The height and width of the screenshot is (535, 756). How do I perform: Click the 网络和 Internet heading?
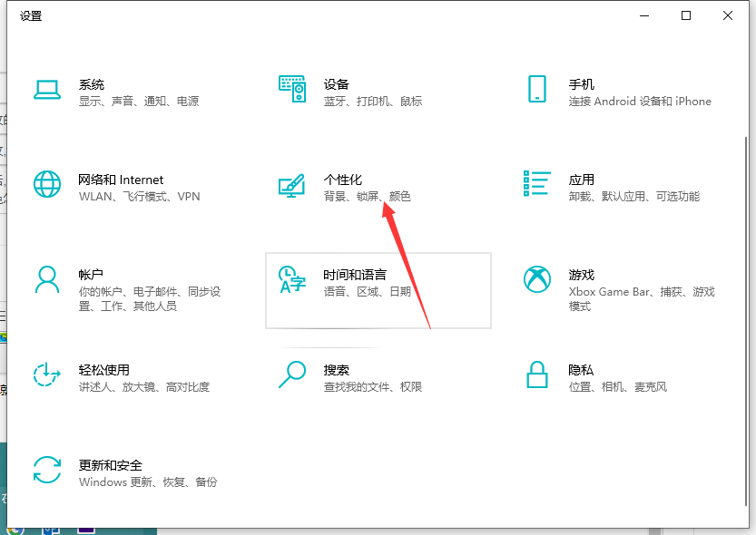point(122,180)
